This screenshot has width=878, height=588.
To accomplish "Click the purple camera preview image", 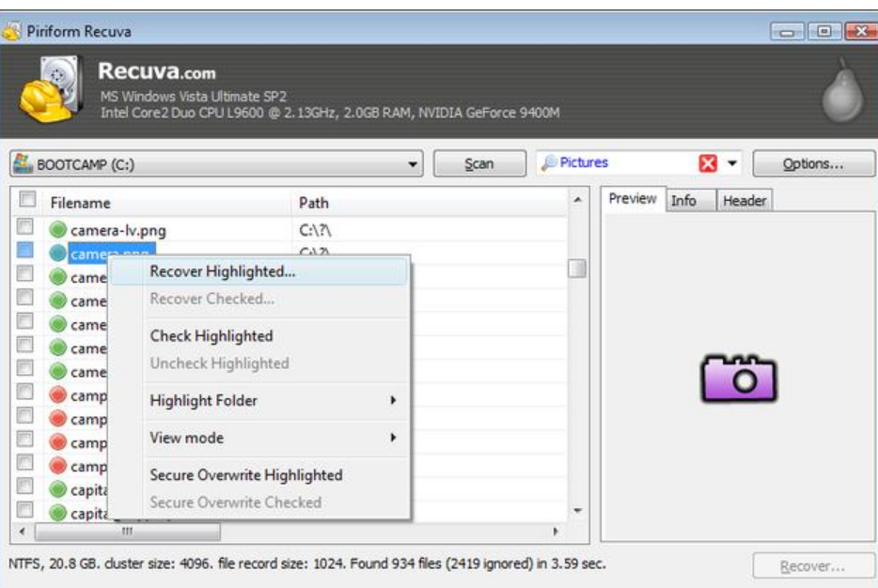I will pos(739,379).
